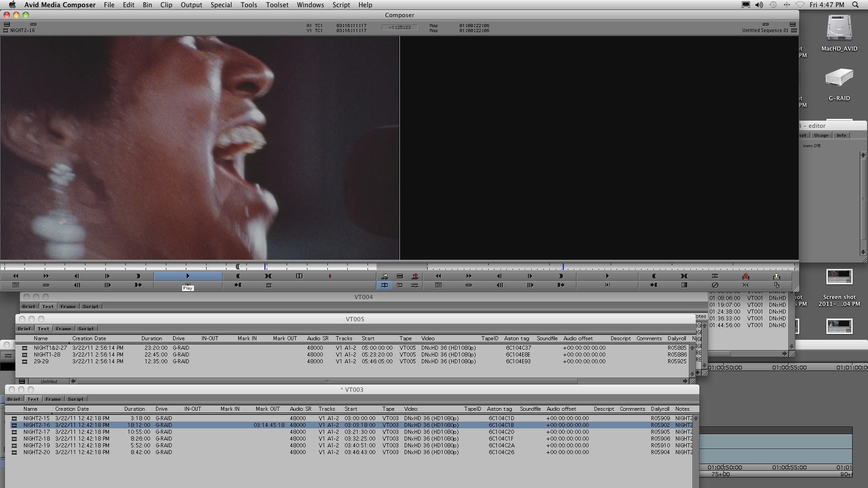Click Mark Clip in source monitor toolbar
The width and height of the screenshot is (868, 488).
click(269, 276)
